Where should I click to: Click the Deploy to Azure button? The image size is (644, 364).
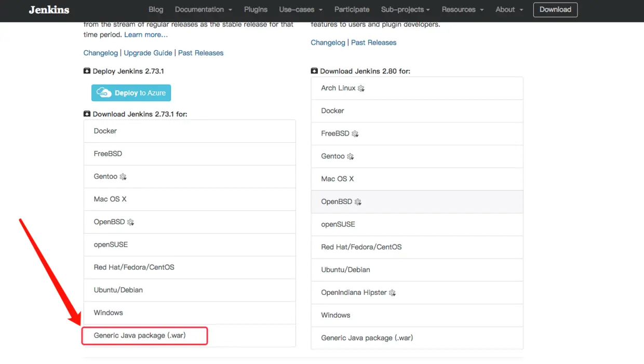(x=131, y=93)
